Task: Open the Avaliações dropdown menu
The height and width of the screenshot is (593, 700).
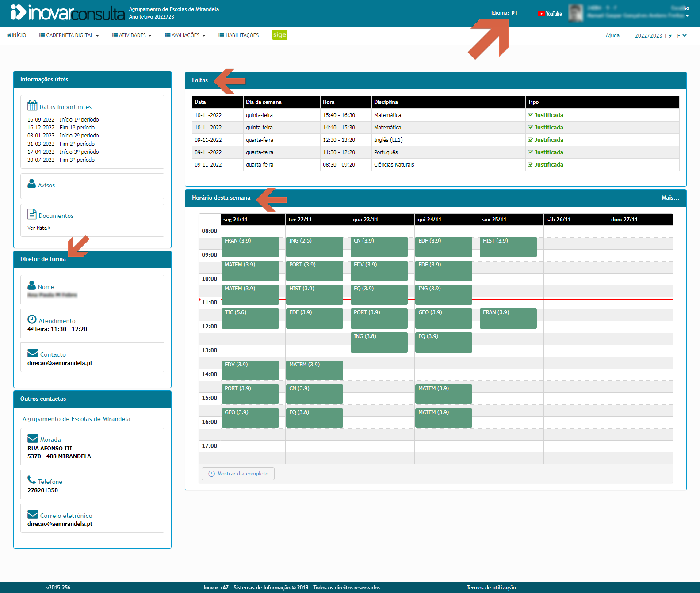Action: pos(185,35)
